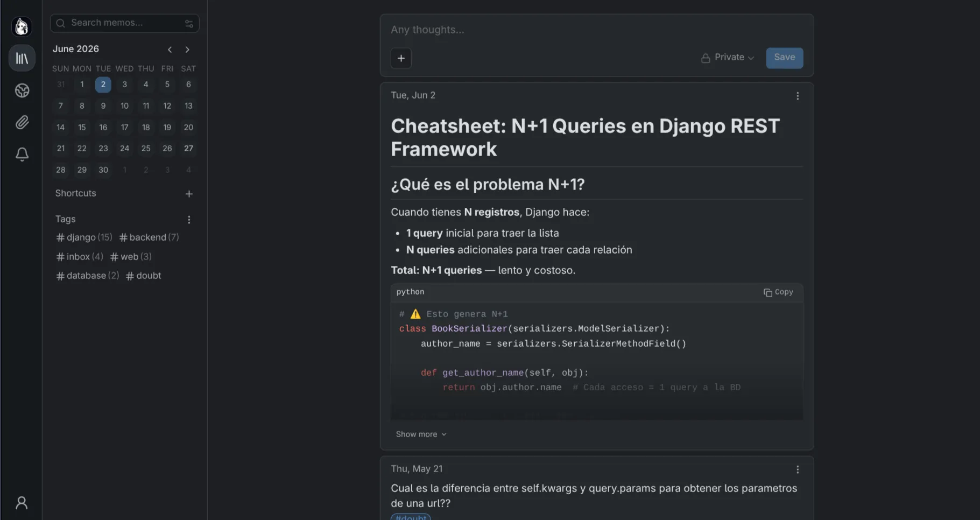Open three-dot menu of Jun 2 memo
980x520 pixels.
[798, 96]
